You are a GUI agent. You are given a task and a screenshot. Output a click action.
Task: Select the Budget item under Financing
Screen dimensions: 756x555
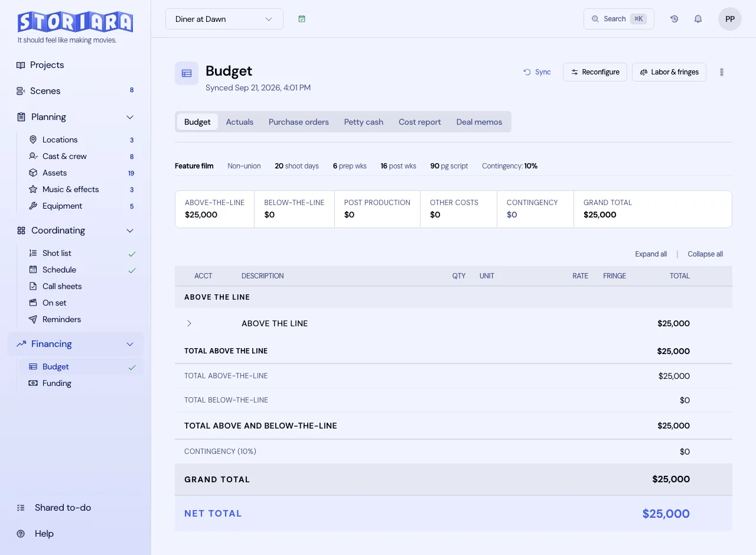click(82, 366)
